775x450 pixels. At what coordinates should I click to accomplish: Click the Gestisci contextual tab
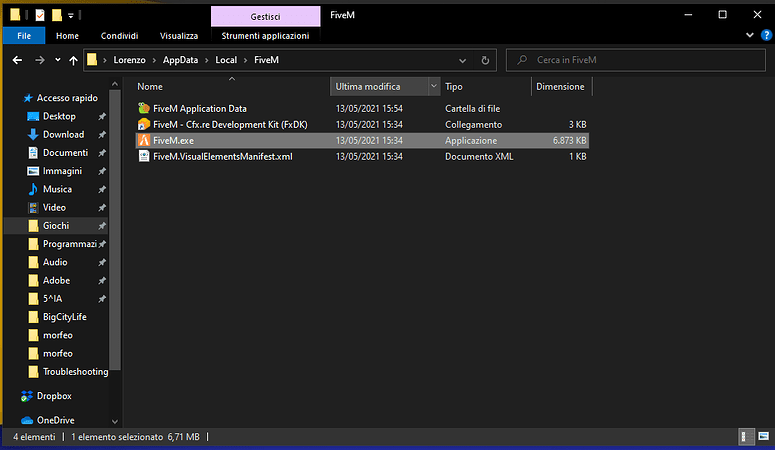pyautogui.click(x=265, y=16)
